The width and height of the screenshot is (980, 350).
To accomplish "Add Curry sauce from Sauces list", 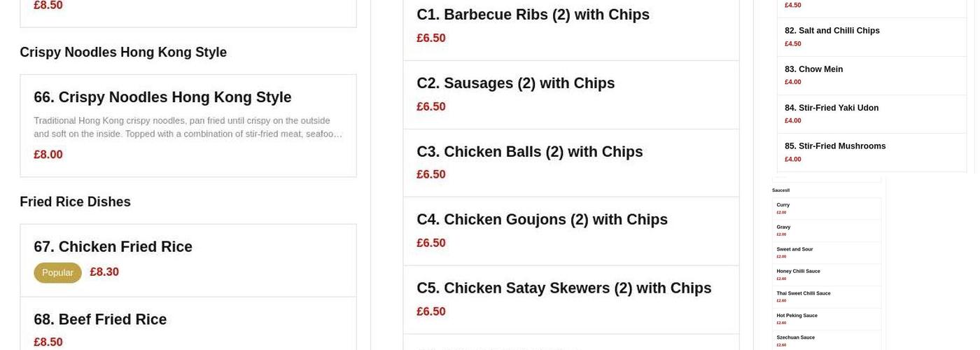I will [x=783, y=205].
